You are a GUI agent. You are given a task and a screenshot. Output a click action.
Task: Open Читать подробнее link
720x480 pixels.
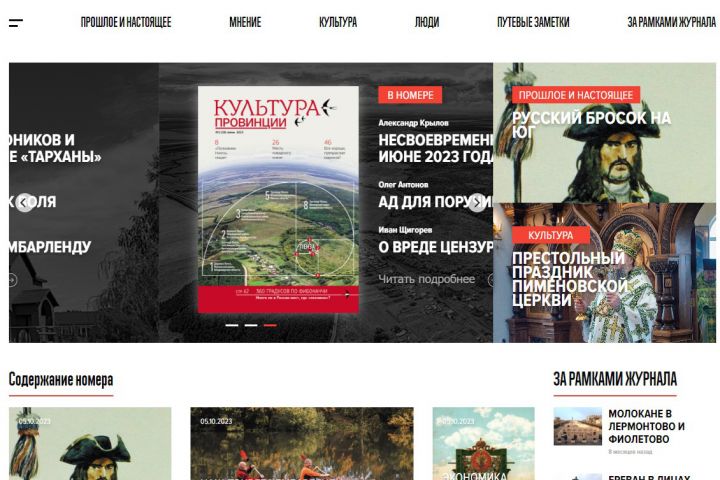427,279
